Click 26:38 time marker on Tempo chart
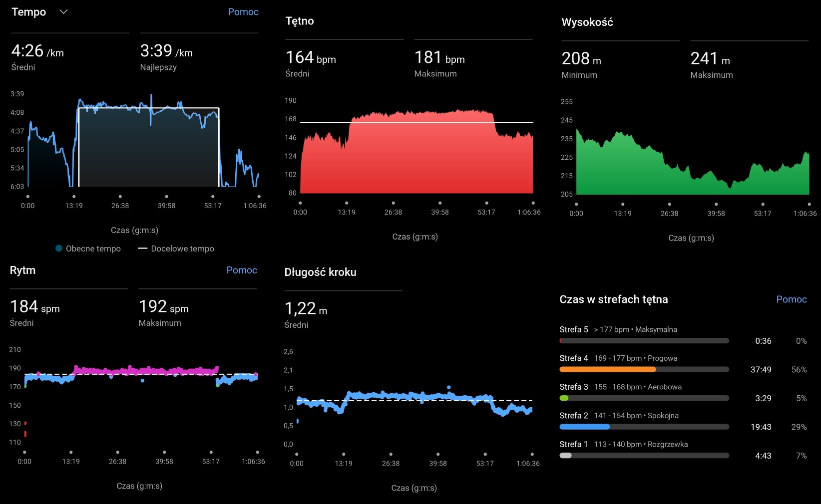821x504 pixels. pos(120,206)
